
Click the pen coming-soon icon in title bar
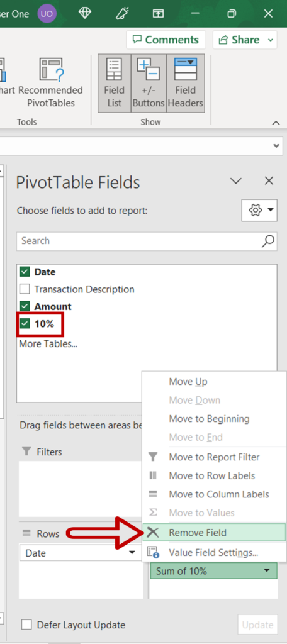click(122, 14)
